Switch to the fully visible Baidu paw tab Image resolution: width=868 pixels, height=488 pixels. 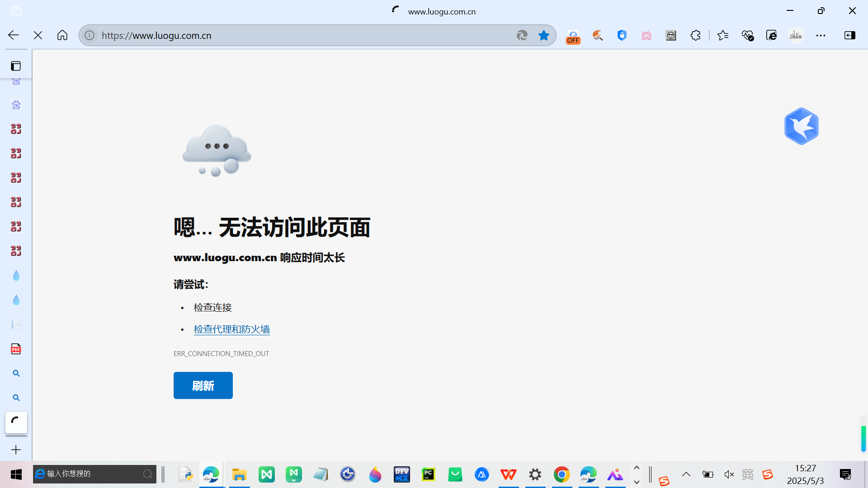click(x=16, y=105)
